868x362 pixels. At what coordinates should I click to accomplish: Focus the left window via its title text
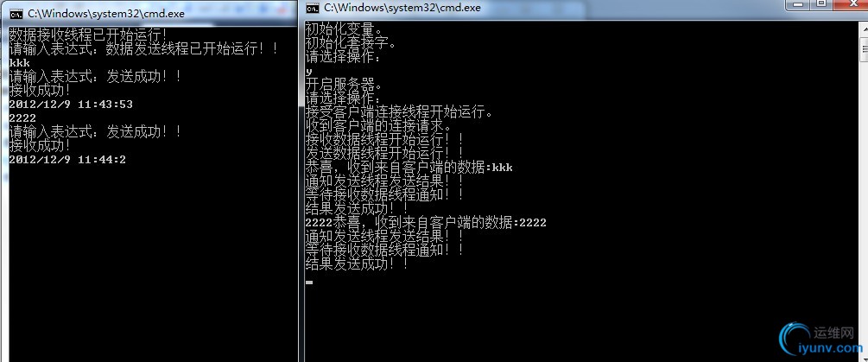[x=106, y=14]
